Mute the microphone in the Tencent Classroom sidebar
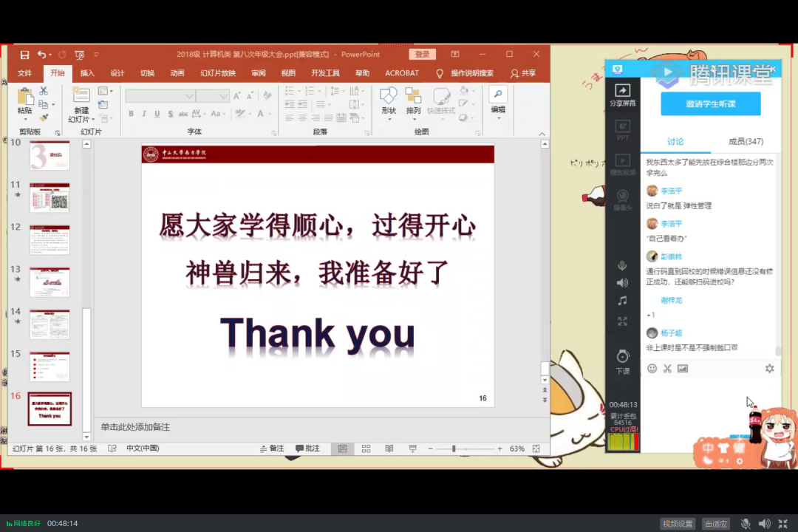798x532 pixels. (622, 265)
